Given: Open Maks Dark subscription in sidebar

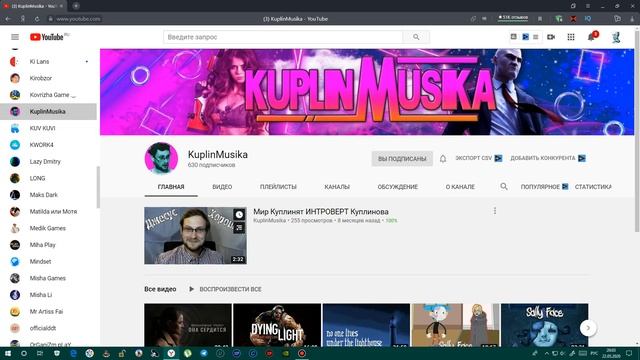Looking at the screenshot, I should [x=48, y=195].
